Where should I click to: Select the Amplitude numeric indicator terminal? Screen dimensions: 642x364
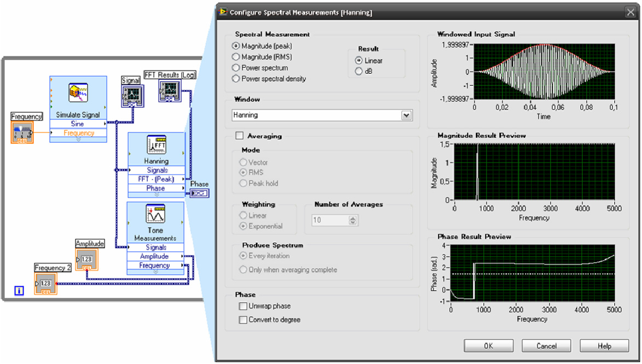(x=87, y=259)
